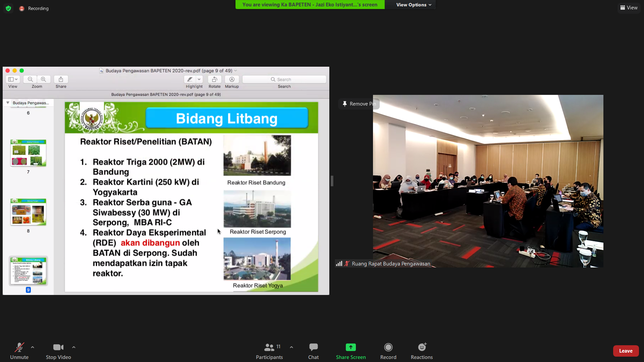Leave the meeting

coord(626,351)
